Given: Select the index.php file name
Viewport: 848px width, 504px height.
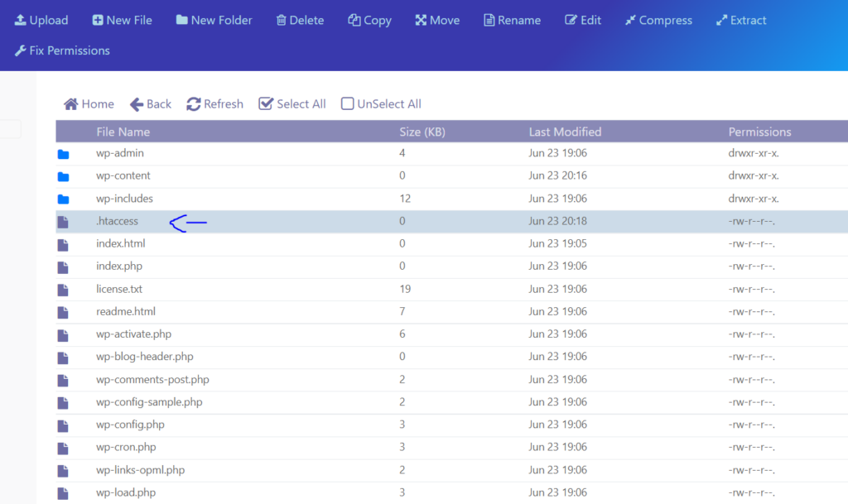Looking at the screenshot, I should click(x=119, y=266).
